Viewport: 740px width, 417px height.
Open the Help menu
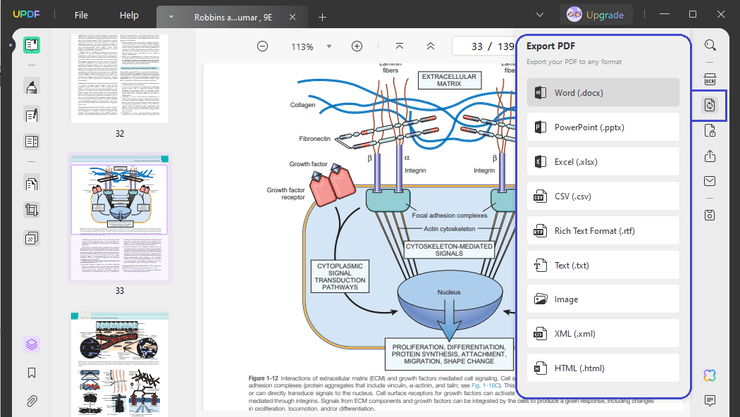129,16
